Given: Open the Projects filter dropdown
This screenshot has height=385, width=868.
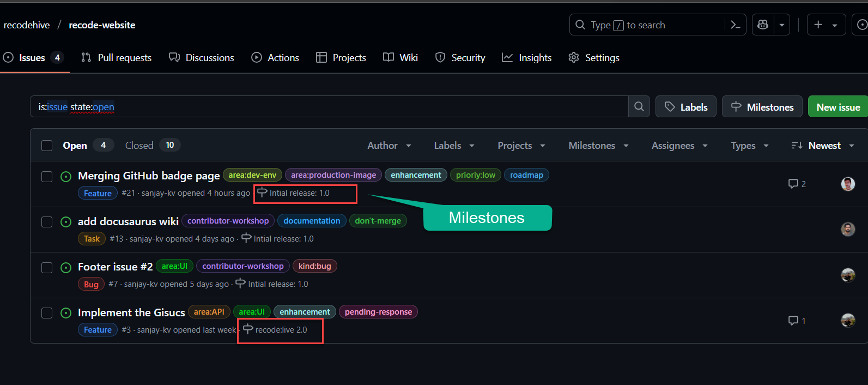Looking at the screenshot, I should point(521,146).
